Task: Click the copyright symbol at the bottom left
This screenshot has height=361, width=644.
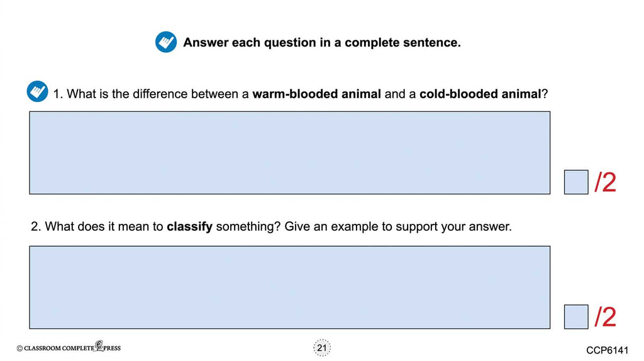Action: pos(19,348)
